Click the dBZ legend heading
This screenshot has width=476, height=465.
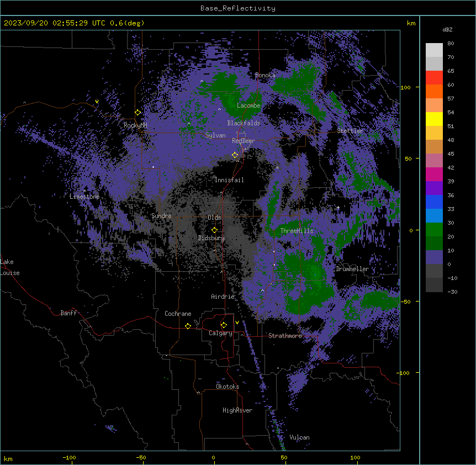447,30
